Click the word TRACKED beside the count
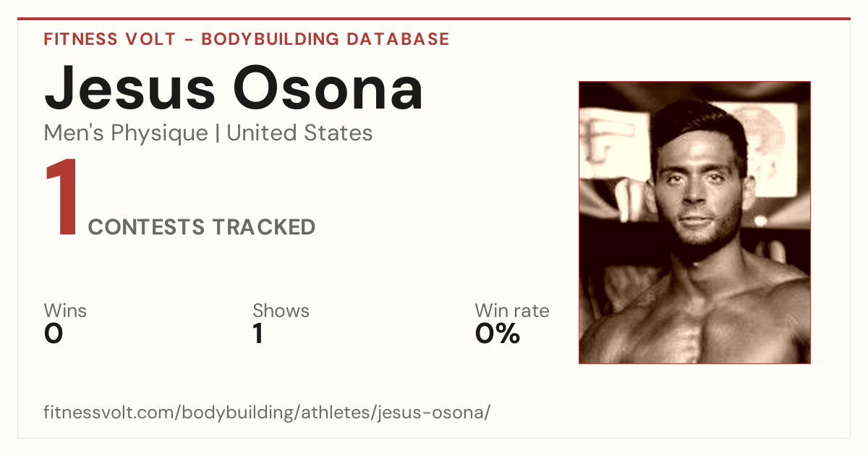868x456 pixels. 264,227
